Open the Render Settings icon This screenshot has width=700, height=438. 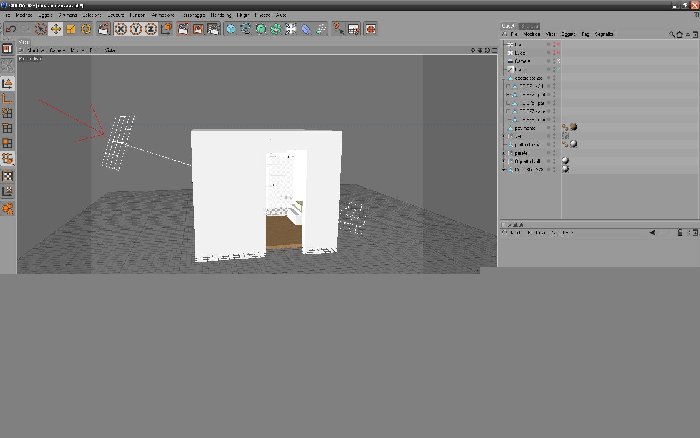[x=214, y=29]
